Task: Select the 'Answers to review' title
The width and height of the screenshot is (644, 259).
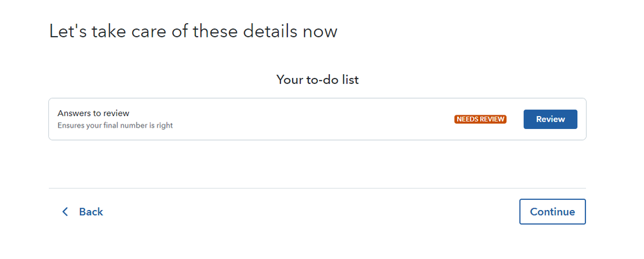Action: [x=93, y=113]
